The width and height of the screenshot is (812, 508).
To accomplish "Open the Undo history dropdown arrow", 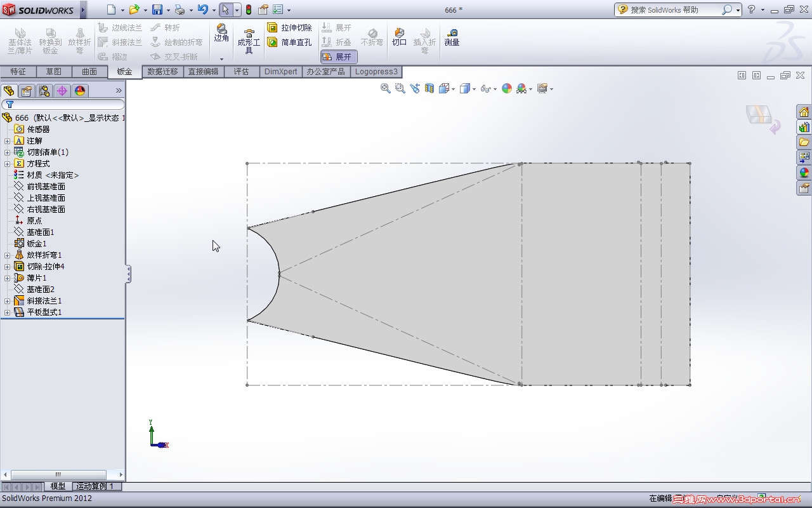I will tap(214, 10).
